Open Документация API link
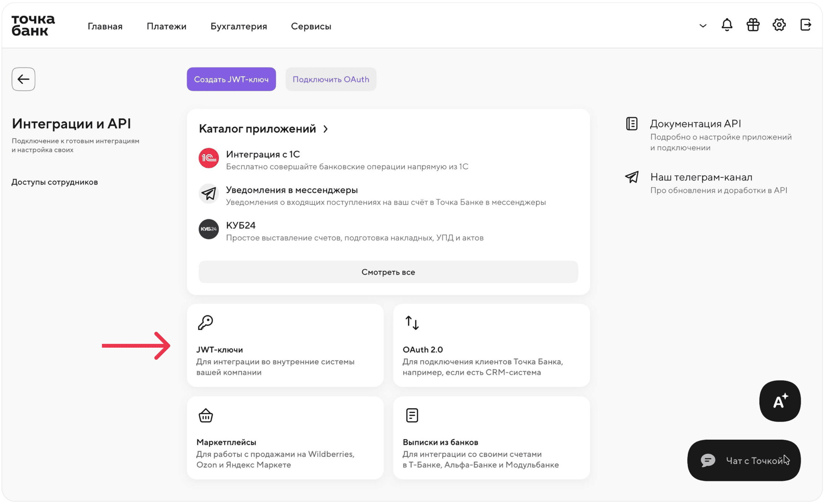This screenshot has height=504, width=824. tap(695, 124)
